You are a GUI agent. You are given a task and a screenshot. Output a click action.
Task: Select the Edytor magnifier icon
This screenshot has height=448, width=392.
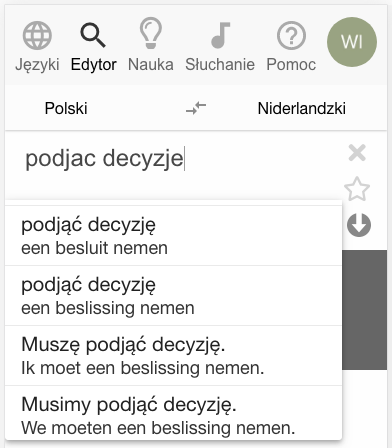93,36
